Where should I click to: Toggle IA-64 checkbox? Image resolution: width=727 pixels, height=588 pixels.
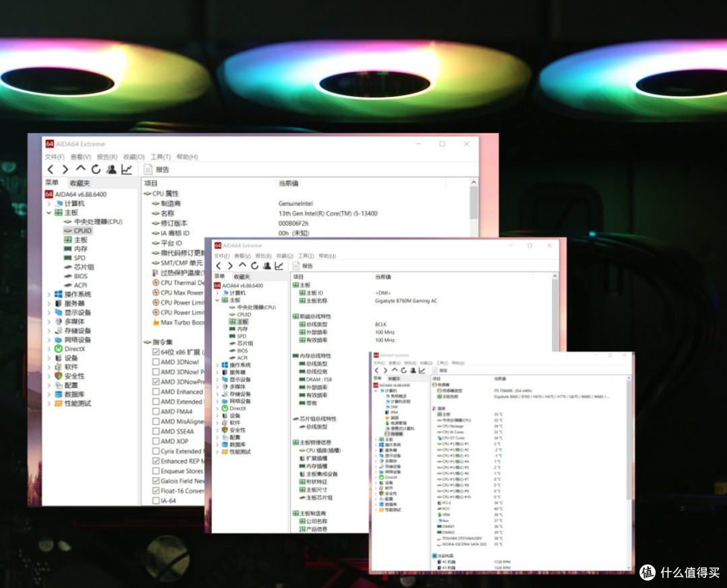tap(156, 501)
